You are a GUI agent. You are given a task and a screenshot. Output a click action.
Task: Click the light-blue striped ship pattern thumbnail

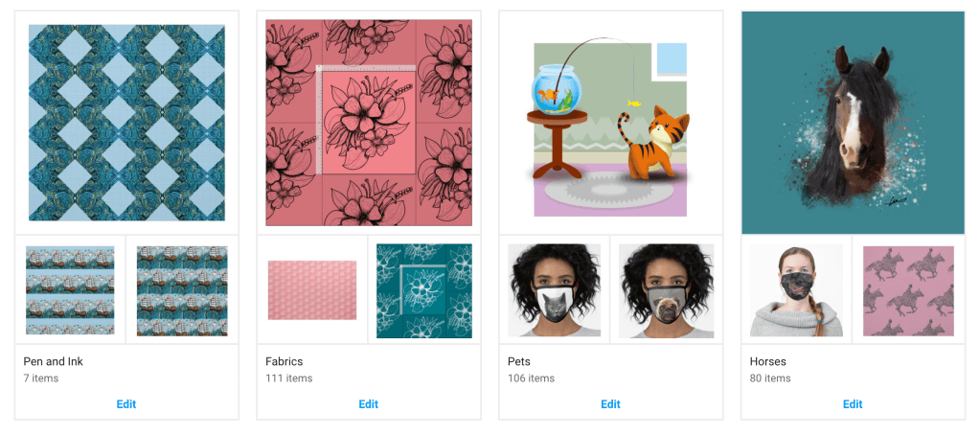click(70, 290)
